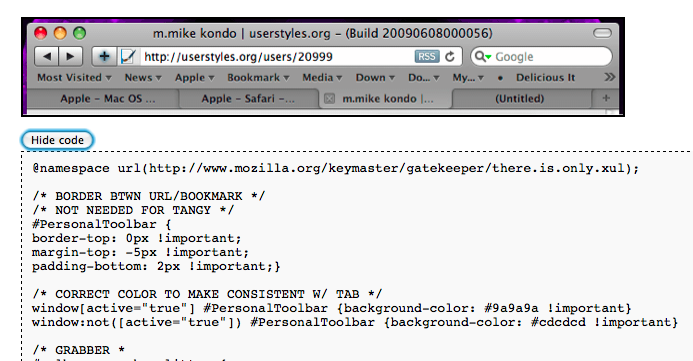Viewport: 693px width, 361px height.
Task: Click the Delicious It bookmarklet
Action: tap(545, 78)
